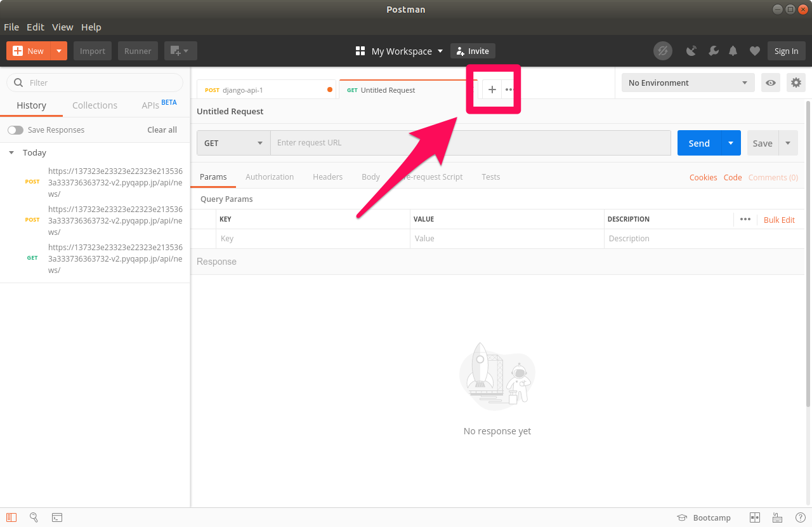Open the Postman console icon
This screenshot has width=812, height=527.
[x=57, y=517]
